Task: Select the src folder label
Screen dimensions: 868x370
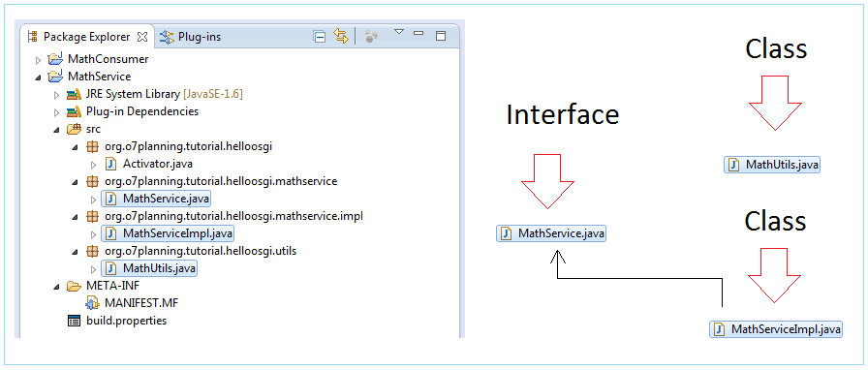Action: (94, 130)
